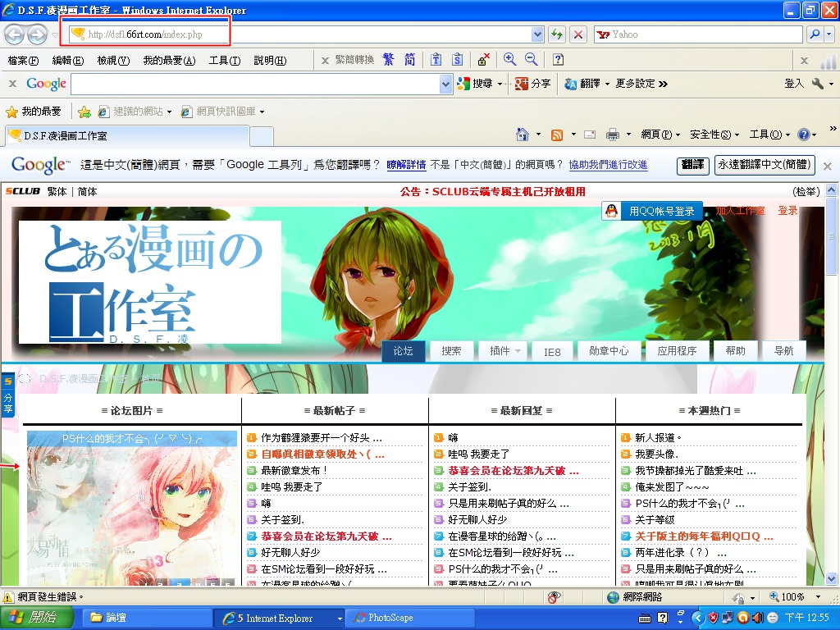Select the D.S.F.凌漫画工作室 browser tab
This screenshot has height=630, width=840.
click(127, 135)
